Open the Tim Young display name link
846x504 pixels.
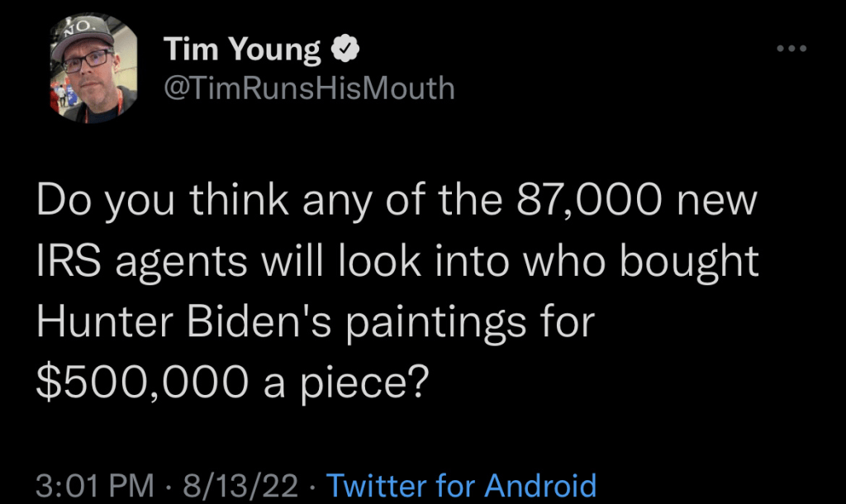pyautogui.click(x=243, y=51)
